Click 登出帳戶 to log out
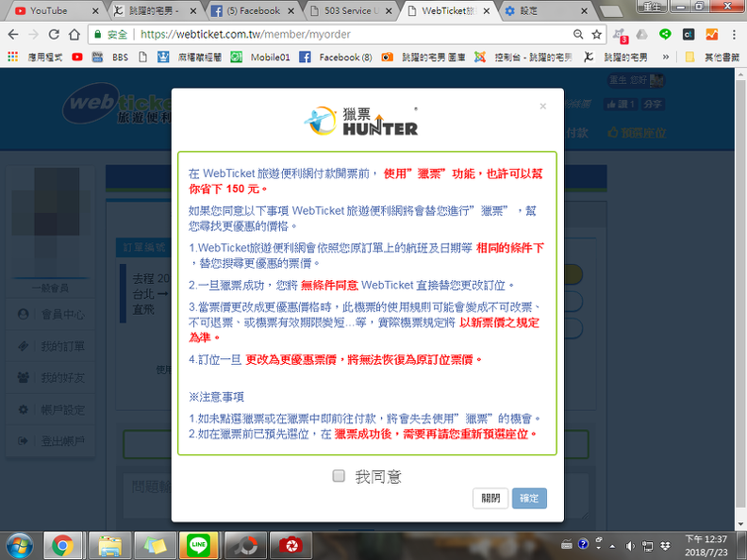Viewport: 747px width, 560px height. (51, 441)
